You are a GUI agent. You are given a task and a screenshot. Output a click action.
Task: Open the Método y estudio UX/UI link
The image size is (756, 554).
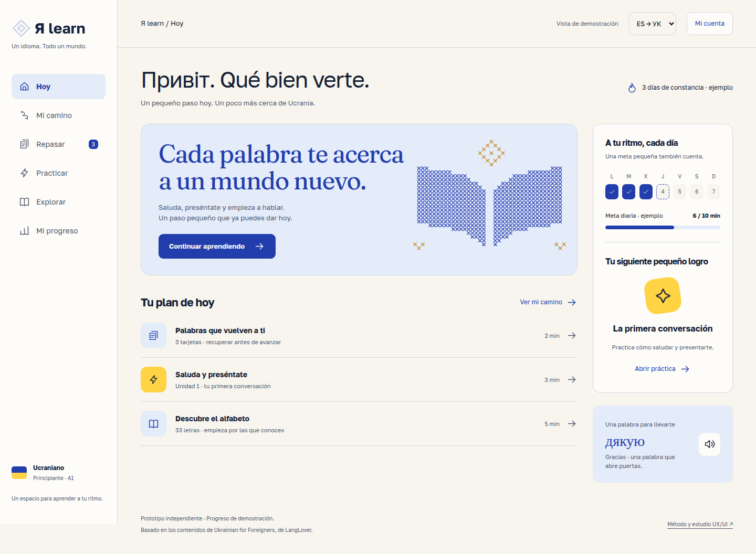pos(700,525)
